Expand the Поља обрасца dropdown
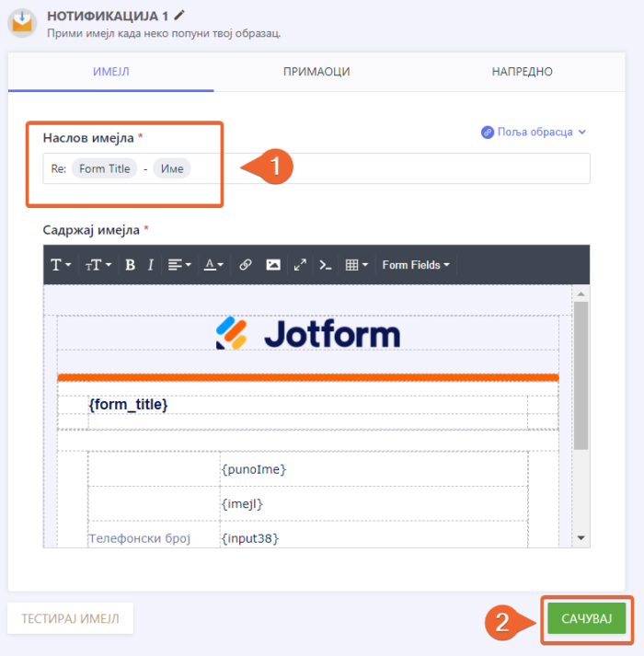 tap(534, 132)
